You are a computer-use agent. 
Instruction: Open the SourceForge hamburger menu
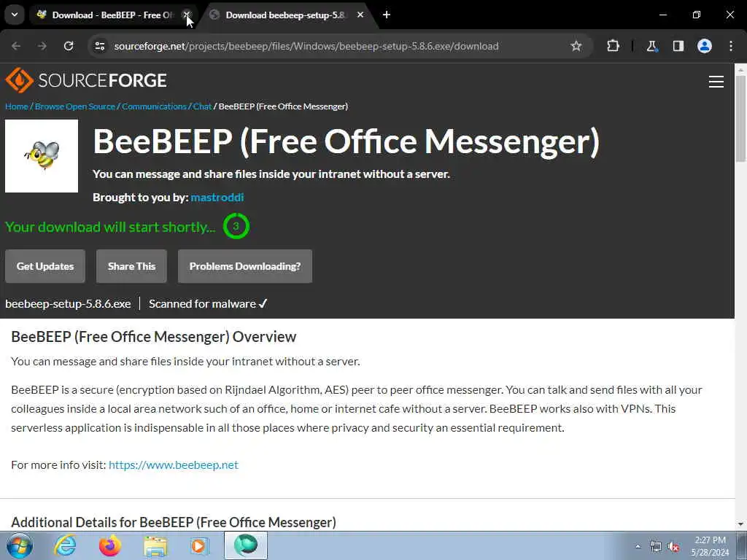716,82
